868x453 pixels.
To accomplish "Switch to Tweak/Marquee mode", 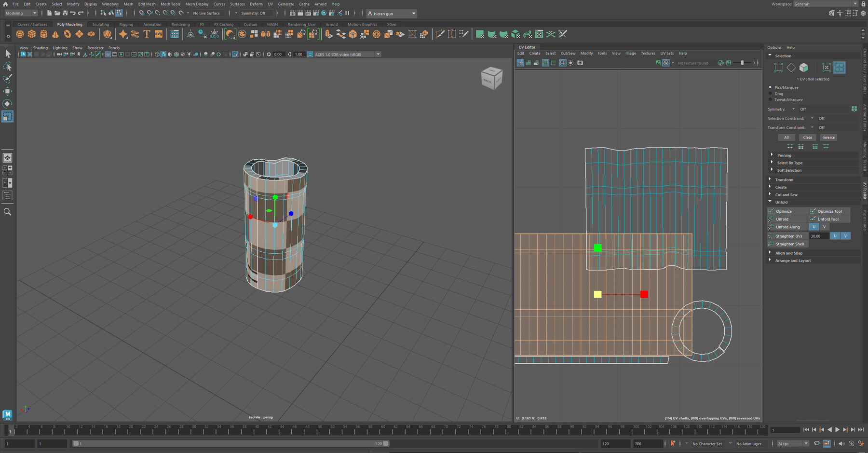I will [x=770, y=100].
